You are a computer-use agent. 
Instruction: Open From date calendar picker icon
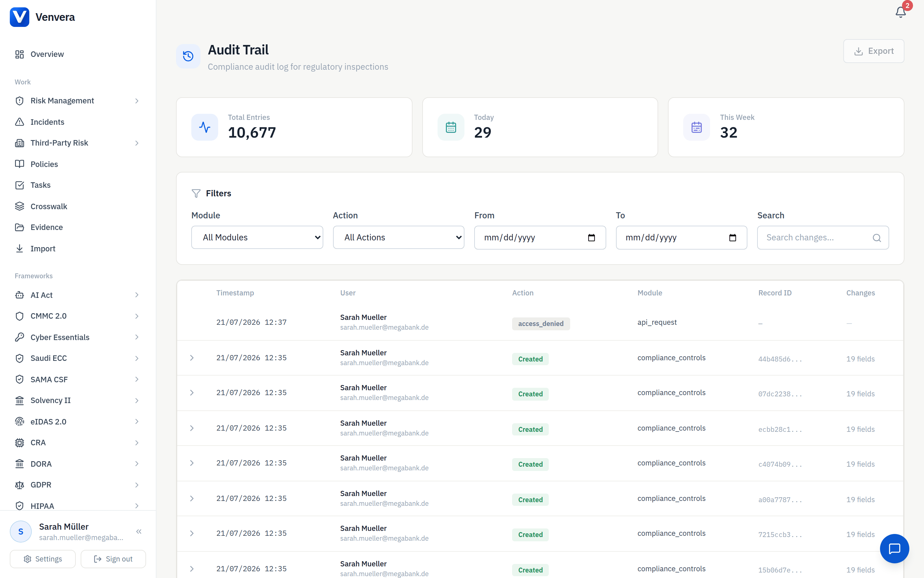tap(592, 238)
